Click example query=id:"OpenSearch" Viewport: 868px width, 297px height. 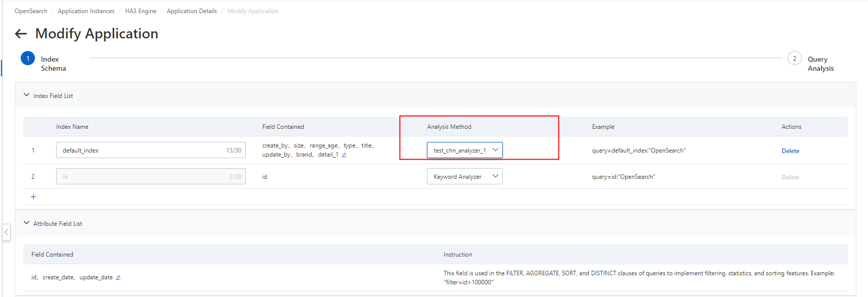pyautogui.click(x=623, y=177)
